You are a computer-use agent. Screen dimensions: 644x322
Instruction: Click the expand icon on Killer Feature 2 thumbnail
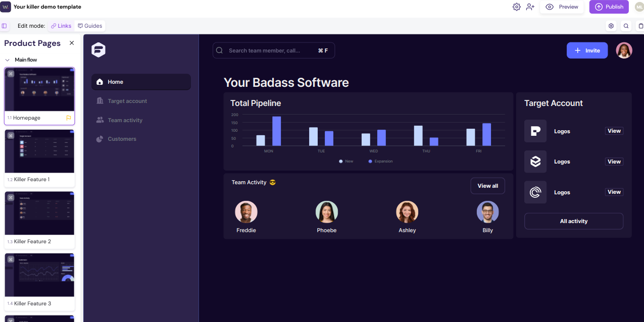[x=11, y=197]
